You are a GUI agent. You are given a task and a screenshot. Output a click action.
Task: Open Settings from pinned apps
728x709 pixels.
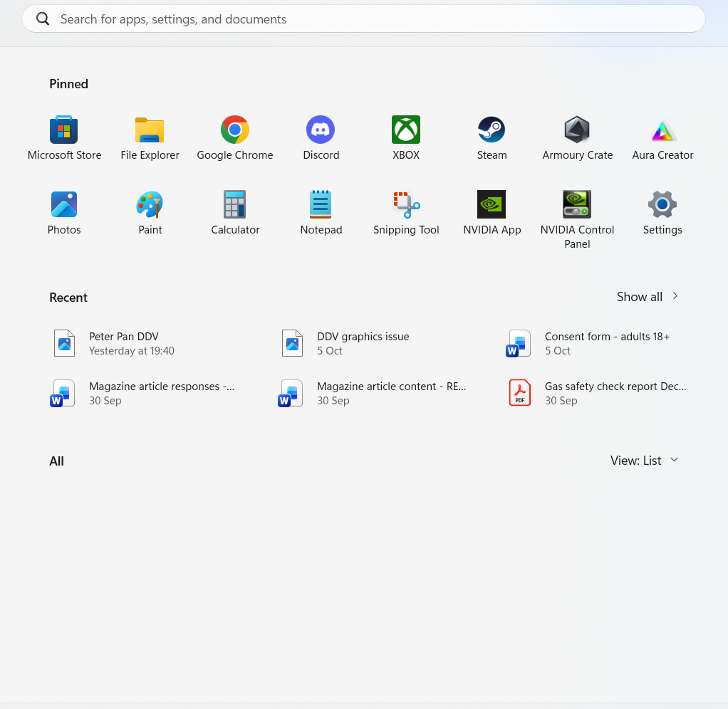pos(662,213)
